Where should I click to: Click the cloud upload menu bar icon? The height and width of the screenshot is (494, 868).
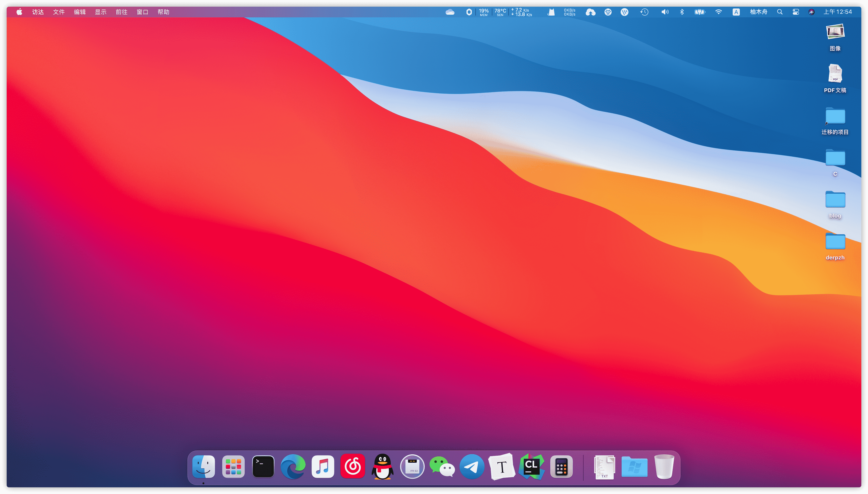(590, 12)
